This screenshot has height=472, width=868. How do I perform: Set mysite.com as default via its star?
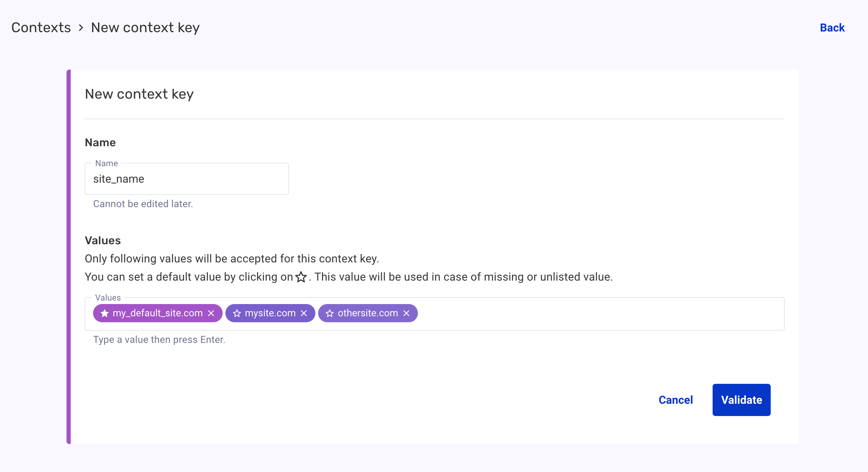tap(237, 313)
